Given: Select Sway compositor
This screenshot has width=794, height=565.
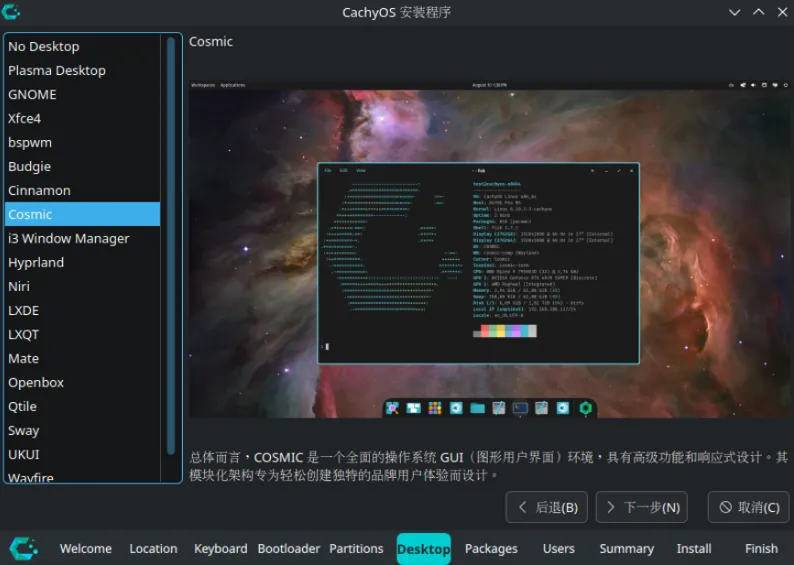Looking at the screenshot, I should [83, 430].
